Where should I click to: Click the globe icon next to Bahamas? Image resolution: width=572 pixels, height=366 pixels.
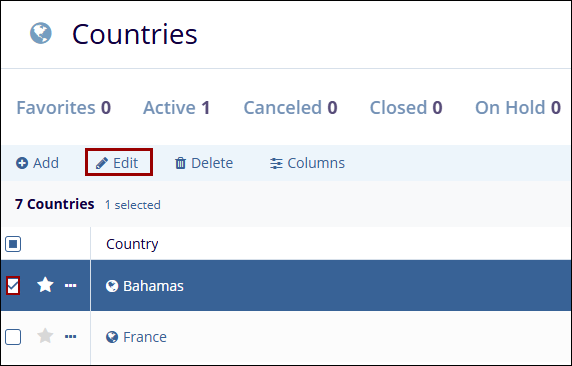click(112, 286)
